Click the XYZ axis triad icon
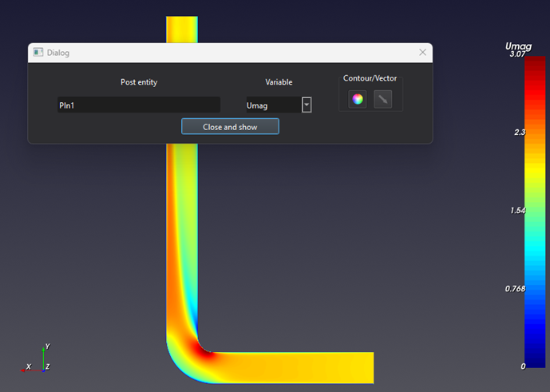550x392 pixels. pos(39,360)
